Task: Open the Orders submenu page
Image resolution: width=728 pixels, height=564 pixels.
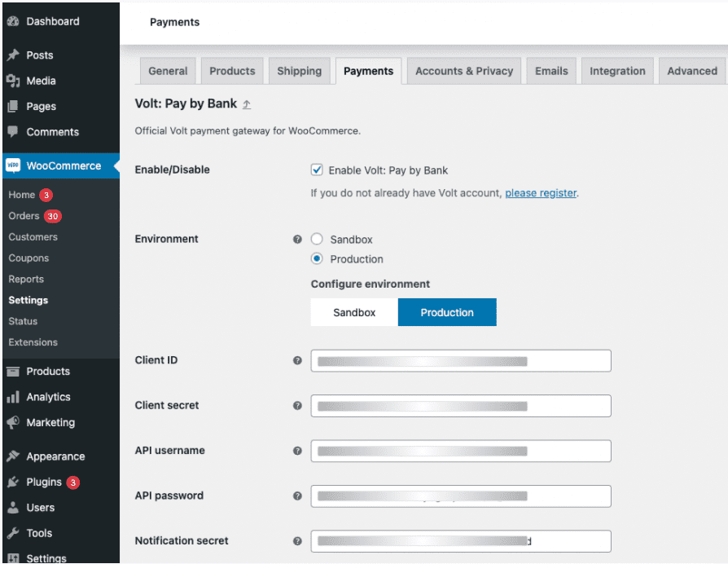Action: [24, 215]
